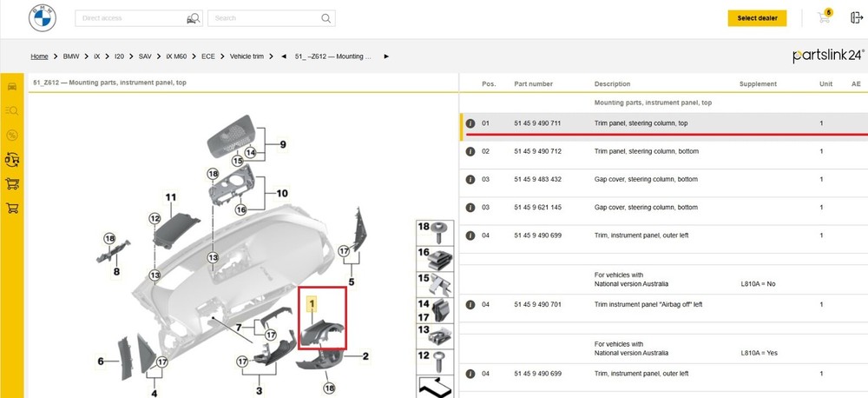Click into the Direct access field

[139, 18]
